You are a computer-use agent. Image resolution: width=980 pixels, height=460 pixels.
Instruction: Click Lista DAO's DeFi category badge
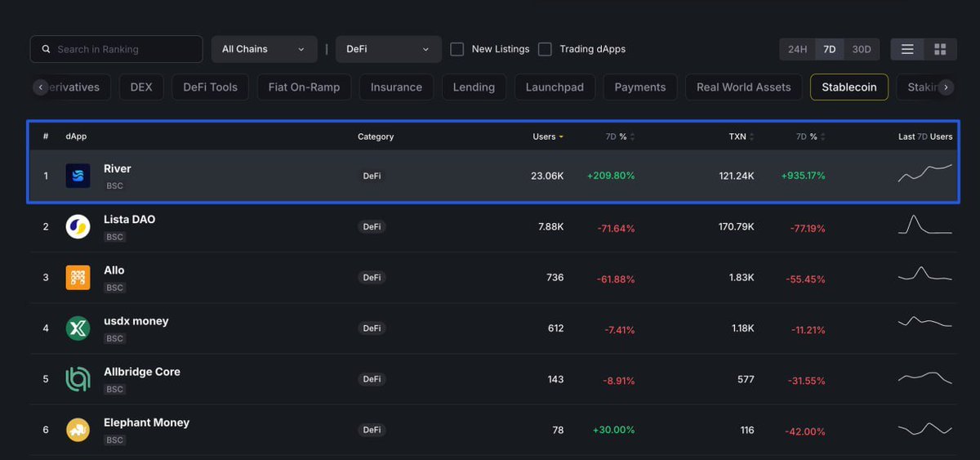click(x=372, y=226)
